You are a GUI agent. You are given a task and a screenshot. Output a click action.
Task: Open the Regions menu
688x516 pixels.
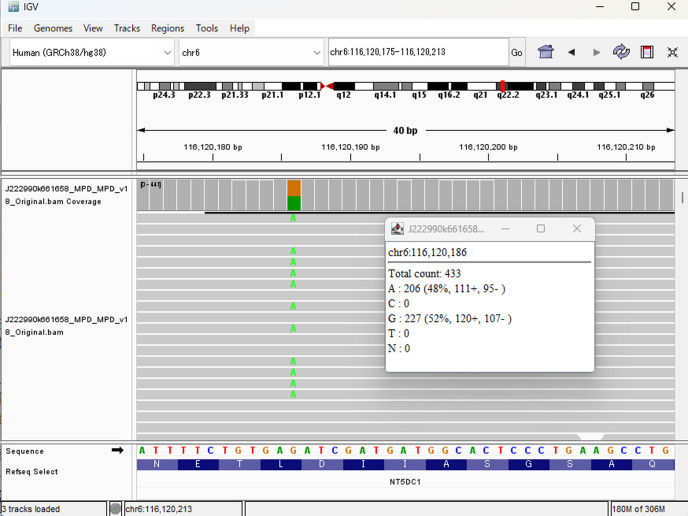(167, 28)
